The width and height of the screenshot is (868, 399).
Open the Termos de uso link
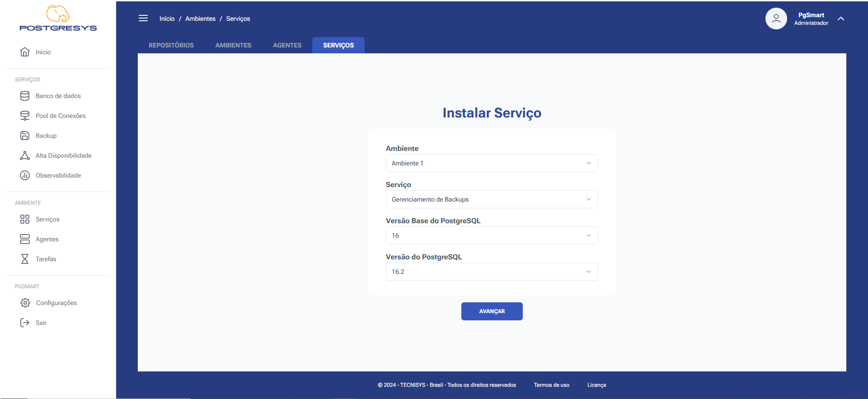(x=551, y=385)
